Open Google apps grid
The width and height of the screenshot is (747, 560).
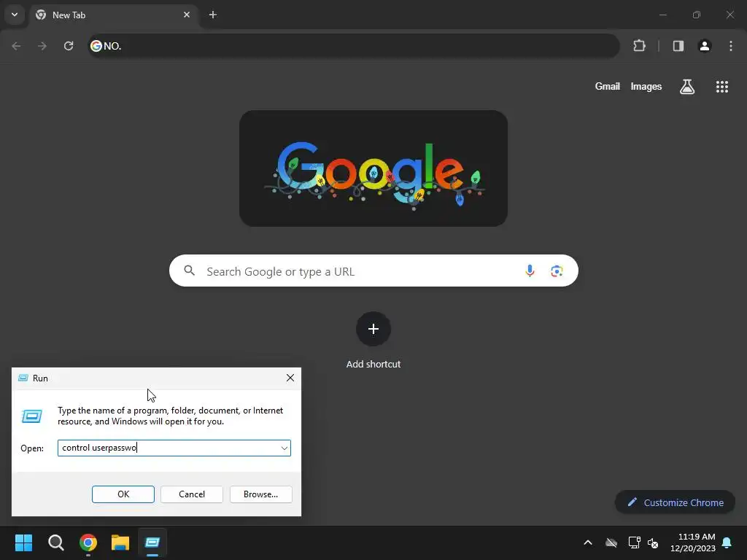pyautogui.click(x=721, y=87)
